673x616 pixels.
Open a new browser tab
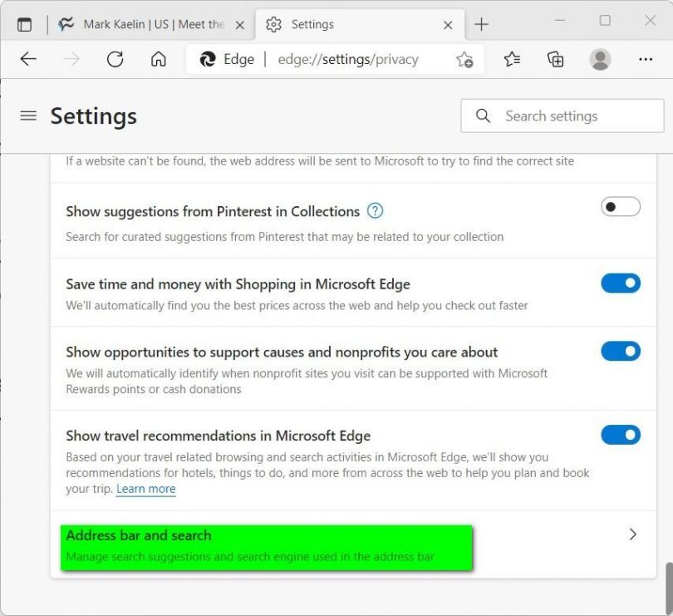point(481,24)
